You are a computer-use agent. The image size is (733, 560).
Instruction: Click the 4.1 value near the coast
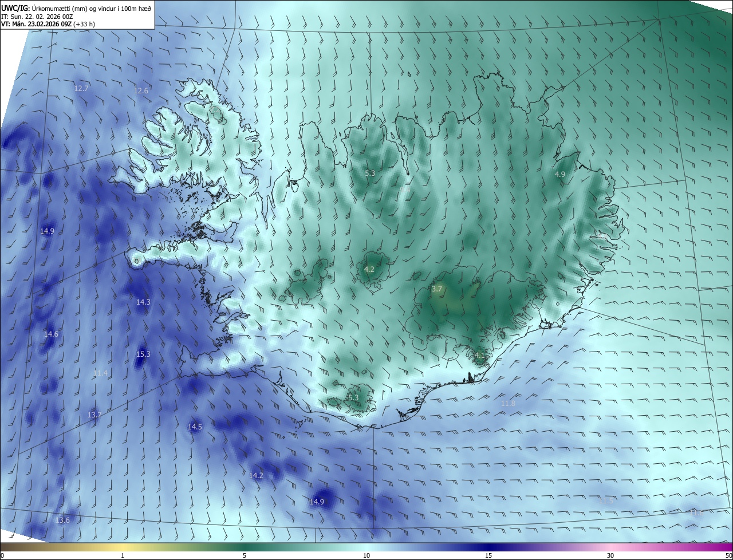click(x=480, y=355)
